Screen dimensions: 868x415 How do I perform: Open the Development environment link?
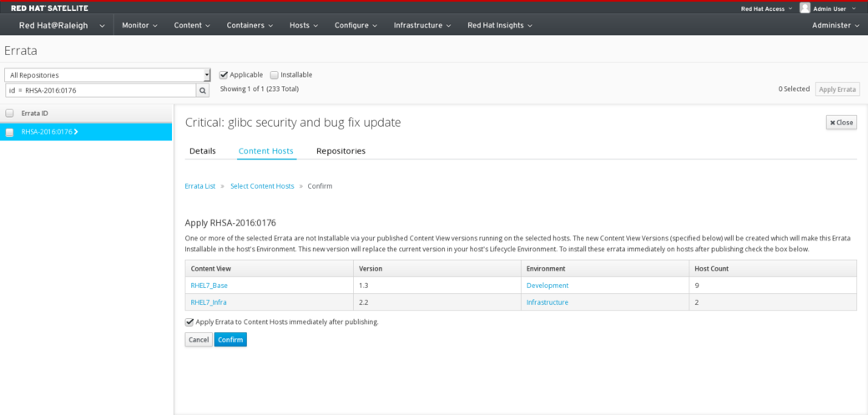point(548,286)
